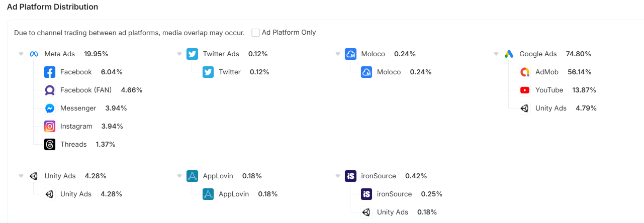644x223 pixels.
Task: Collapse the Meta Ads group
Action: click(21, 54)
